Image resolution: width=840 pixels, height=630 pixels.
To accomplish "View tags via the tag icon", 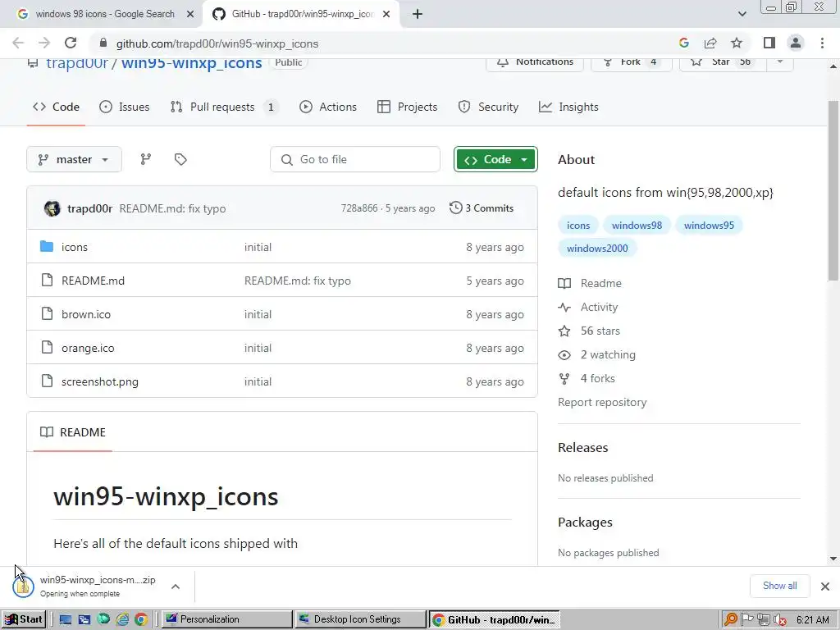I will click(180, 159).
